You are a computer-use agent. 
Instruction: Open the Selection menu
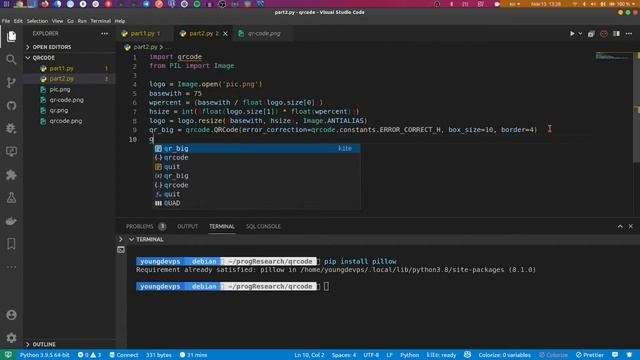[37, 21]
